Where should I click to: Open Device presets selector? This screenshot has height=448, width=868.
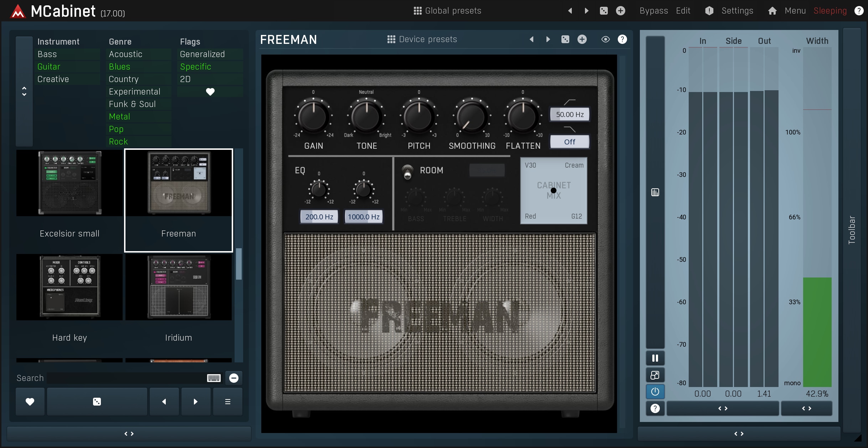point(422,39)
